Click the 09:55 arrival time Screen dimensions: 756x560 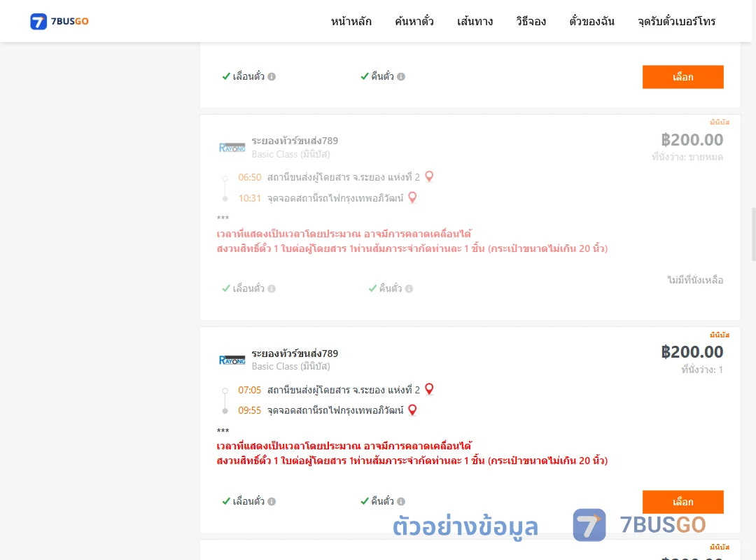point(249,410)
